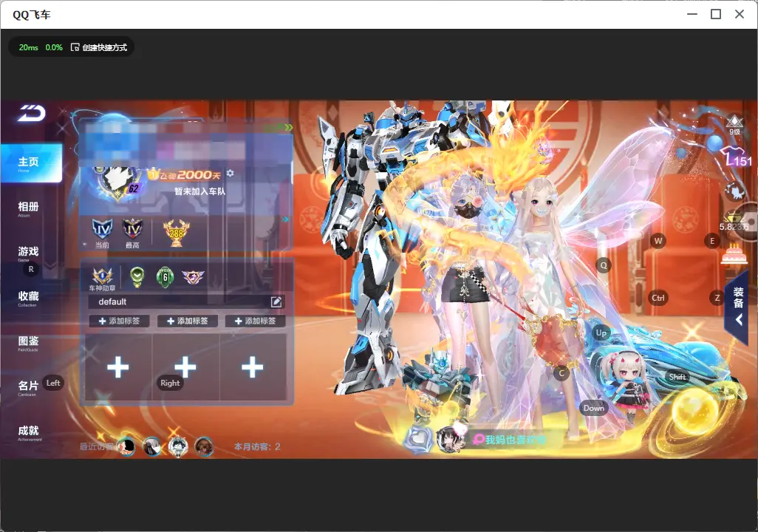Go to the 收藏 collection tab
Image resolution: width=758 pixels, height=532 pixels.
click(x=28, y=298)
